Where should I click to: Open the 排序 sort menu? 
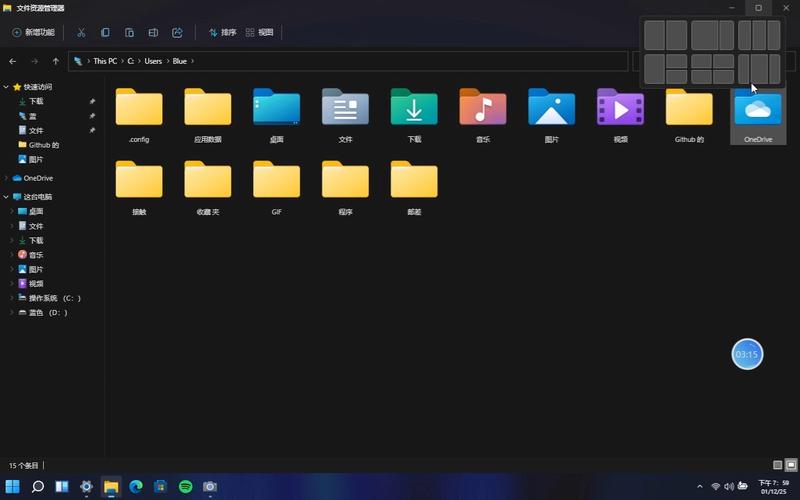click(x=222, y=33)
